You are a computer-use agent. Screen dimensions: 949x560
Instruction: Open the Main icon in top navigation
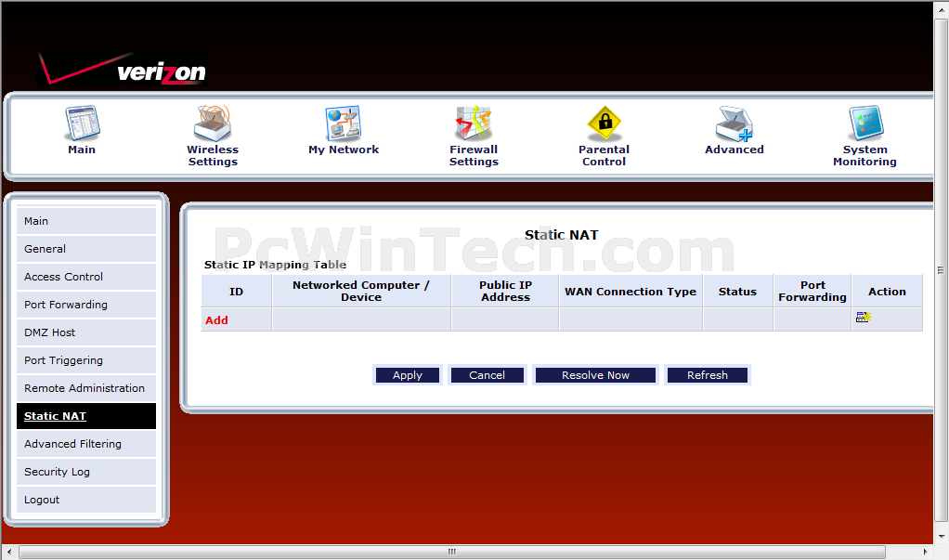tap(83, 123)
